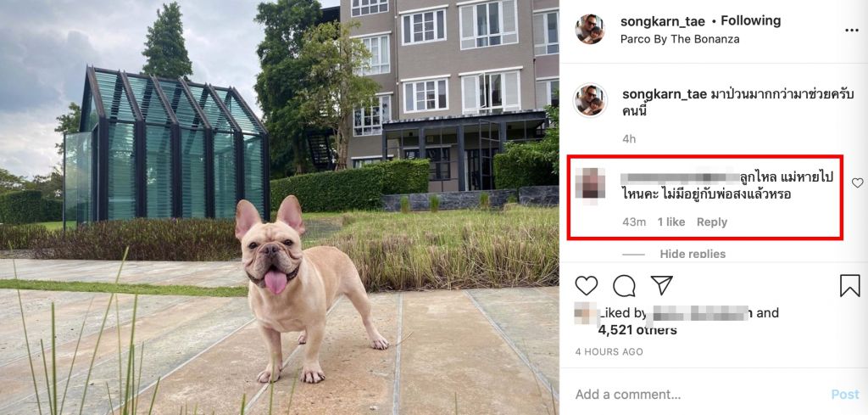Like the post with the heart icon
Viewport: 868px width, 415px height.
point(587,286)
